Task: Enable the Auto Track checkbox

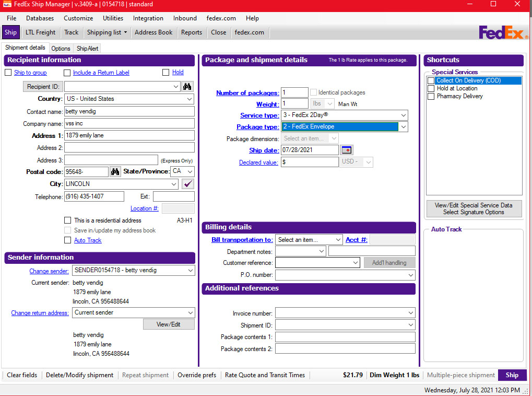Action: (x=68, y=240)
